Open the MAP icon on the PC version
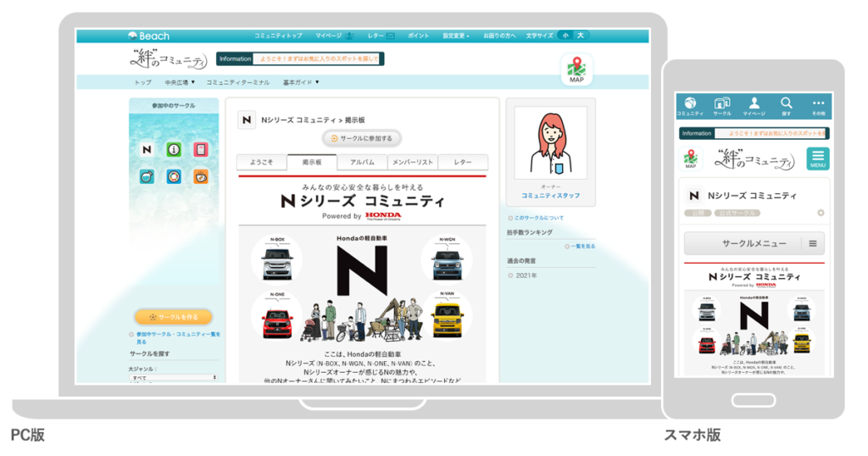The height and width of the screenshot is (456, 868). (576, 70)
